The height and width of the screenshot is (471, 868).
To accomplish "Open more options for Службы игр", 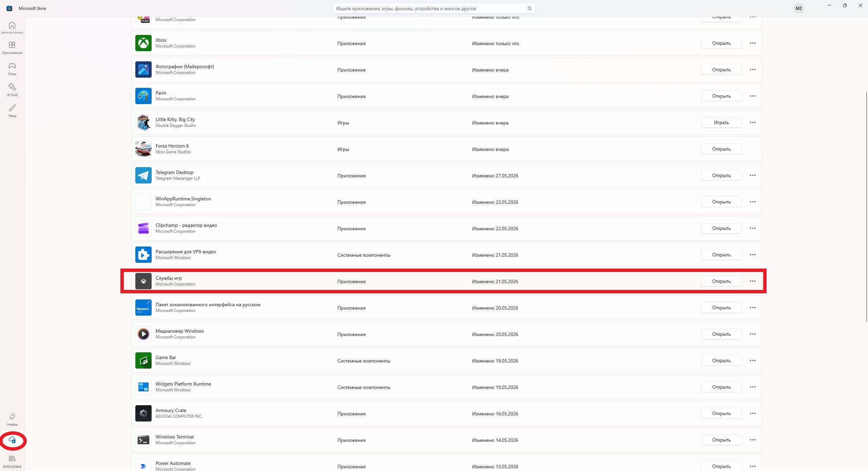I will click(753, 281).
